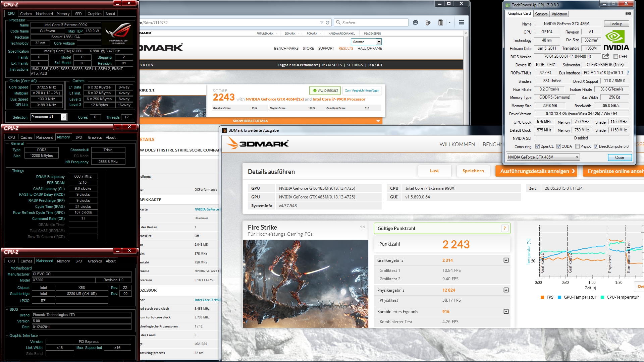Viewport: 644px width, 362px height.
Task: Toggle the CUDA checkbox
Action: [558, 146]
